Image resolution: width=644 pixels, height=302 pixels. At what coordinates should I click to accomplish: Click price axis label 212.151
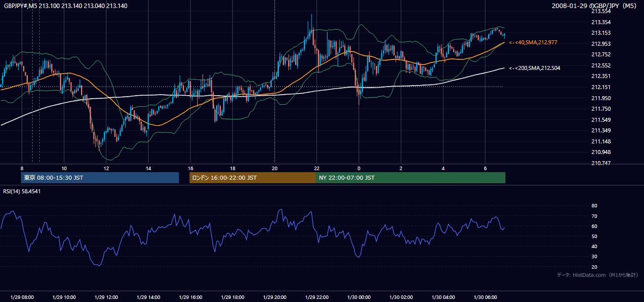601,87
